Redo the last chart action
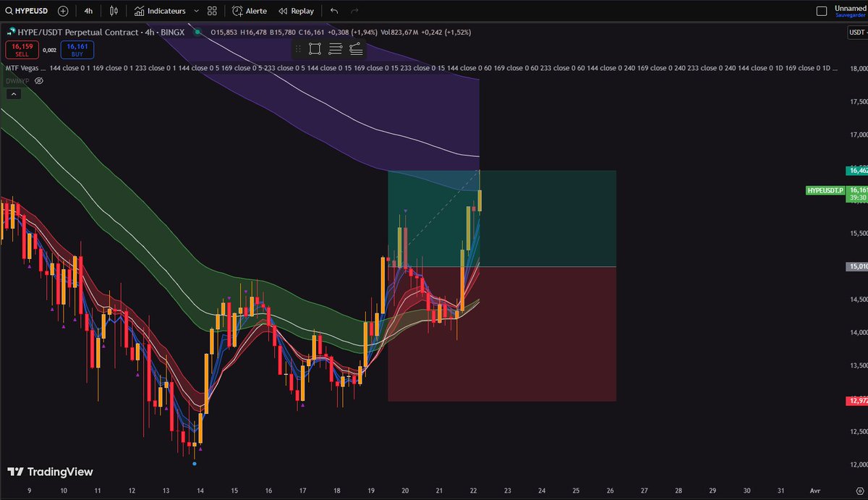 [x=354, y=11]
